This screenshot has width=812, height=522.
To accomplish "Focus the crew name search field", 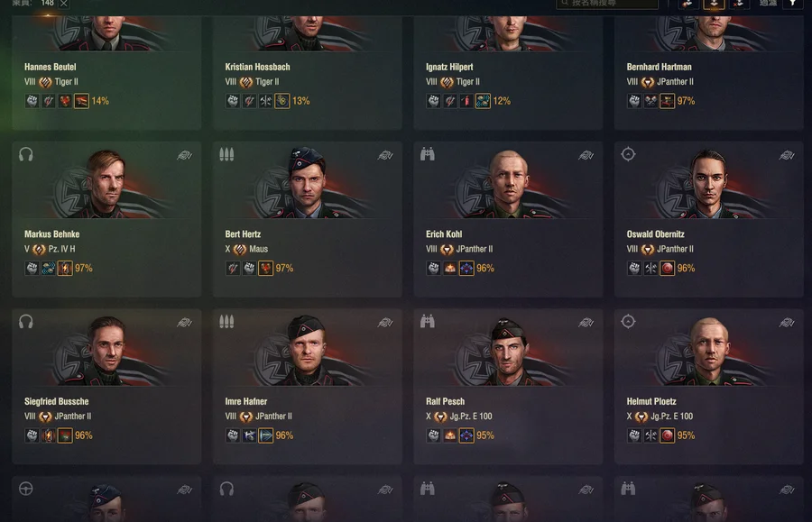I will click(x=607, y=5).
